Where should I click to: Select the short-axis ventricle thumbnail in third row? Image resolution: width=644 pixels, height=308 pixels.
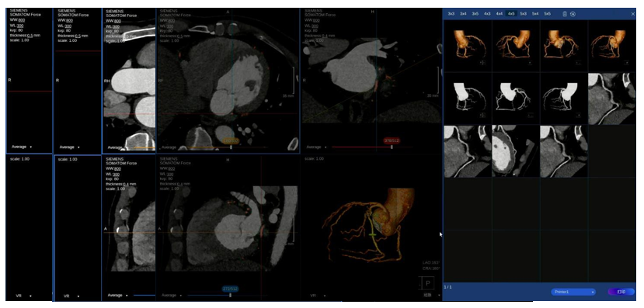(x=516, y=151)
